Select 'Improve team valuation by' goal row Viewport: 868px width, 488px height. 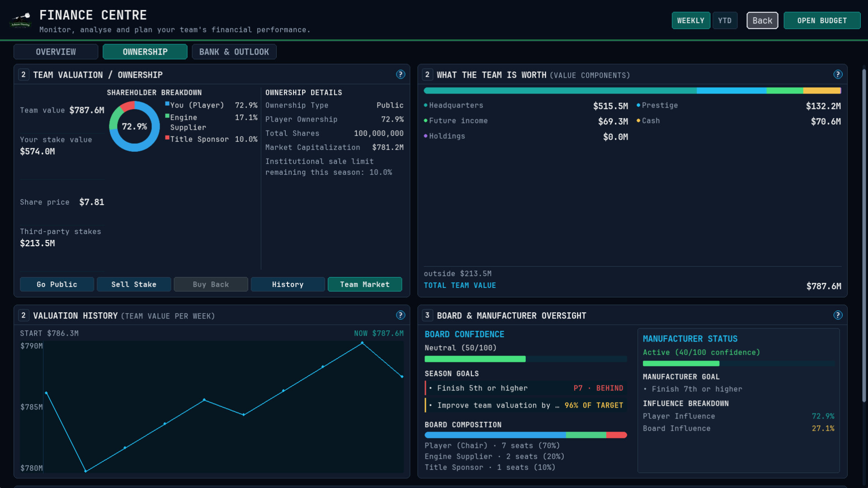(526, 405)
